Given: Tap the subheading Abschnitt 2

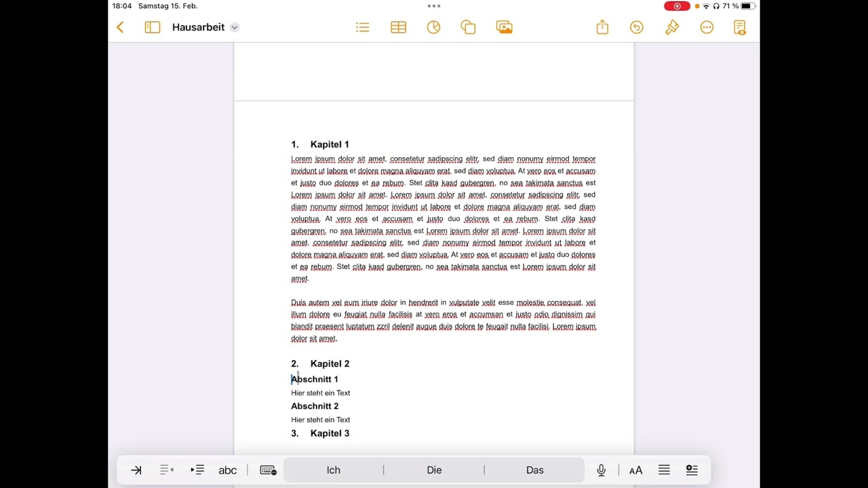Looking at the screenshot, I should (x=315, y=406).
